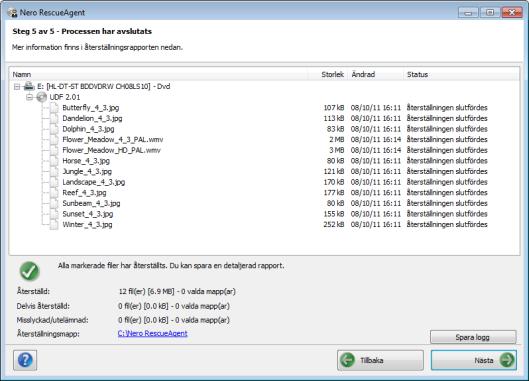Click the Misslyckad/utelämnad label

click(52, 320)
